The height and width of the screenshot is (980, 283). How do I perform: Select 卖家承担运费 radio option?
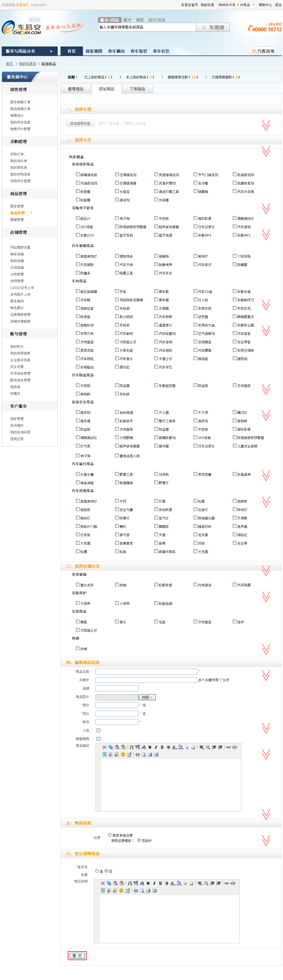(110, 835)
